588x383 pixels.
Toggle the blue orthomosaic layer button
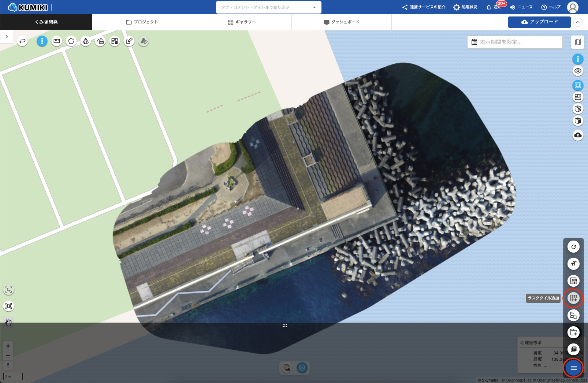pos(578,85)
